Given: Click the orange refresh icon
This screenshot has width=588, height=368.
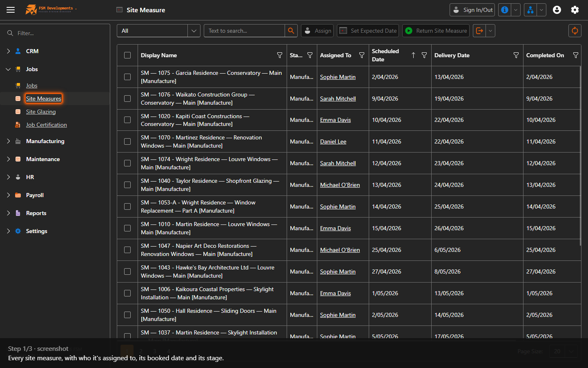Looking at the screenshot, I should (575, 31).
